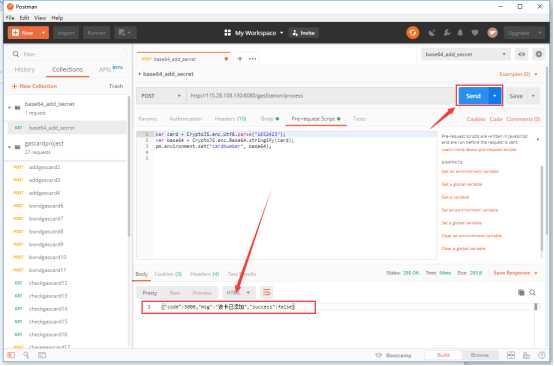Click the New Collection link

(x=34, y=86)
